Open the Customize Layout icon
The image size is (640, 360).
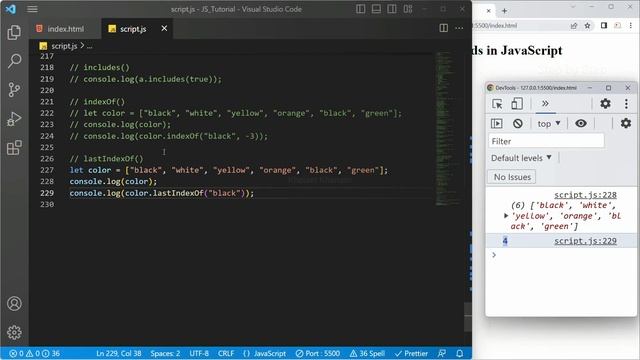[408, 9]
